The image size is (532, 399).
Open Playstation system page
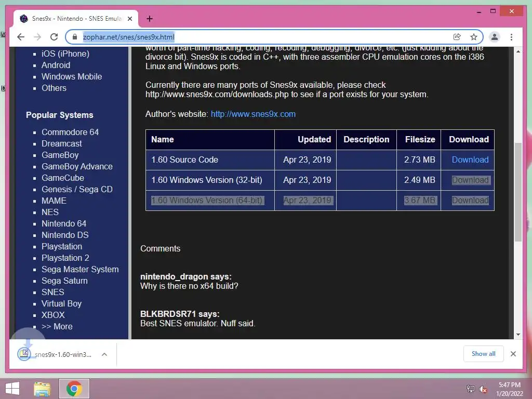(x=62, y=246)
